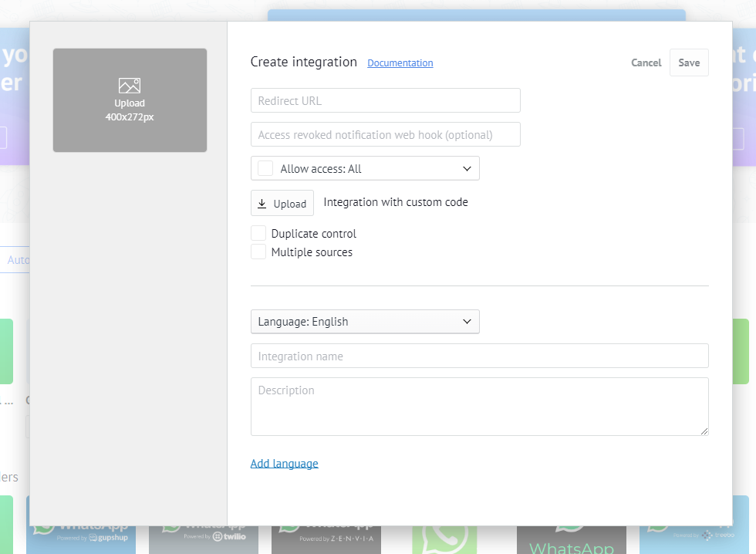The width and height of the screenshot is (756, 554).
Task: Click Cancel to discard the integration
Action: point(646,62)
